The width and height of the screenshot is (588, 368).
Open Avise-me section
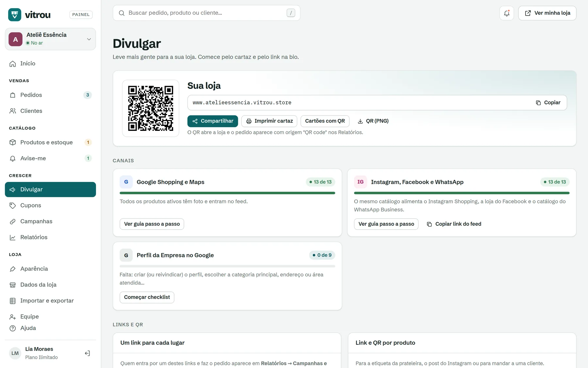[x=50, y=158]
